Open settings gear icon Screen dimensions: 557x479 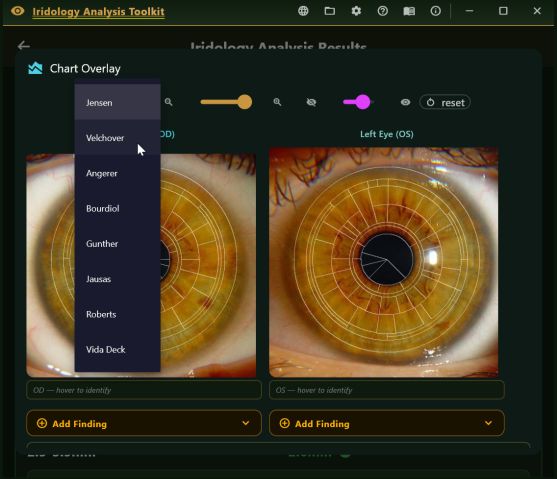click(356, 11)
